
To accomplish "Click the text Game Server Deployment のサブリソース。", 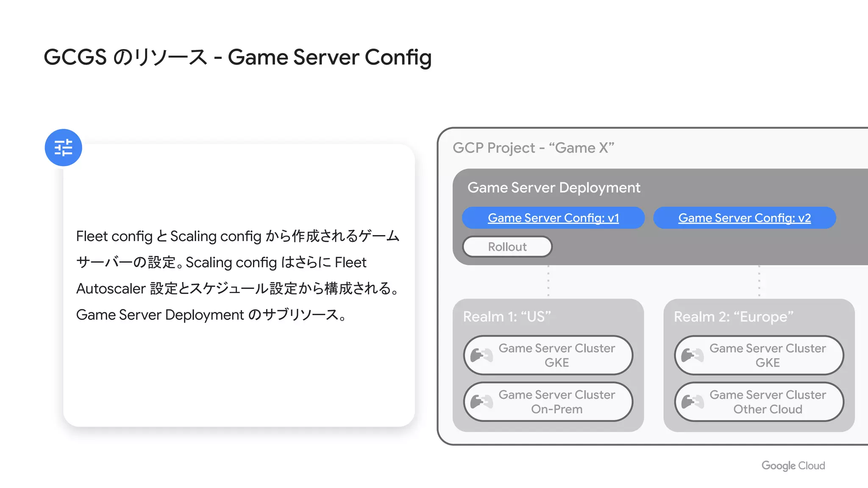I will tap(211, 315).
